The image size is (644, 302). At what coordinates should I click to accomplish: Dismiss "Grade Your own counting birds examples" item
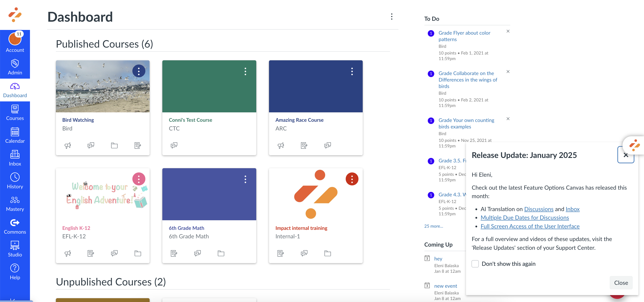pyautogui.click(x=508, y=119)
